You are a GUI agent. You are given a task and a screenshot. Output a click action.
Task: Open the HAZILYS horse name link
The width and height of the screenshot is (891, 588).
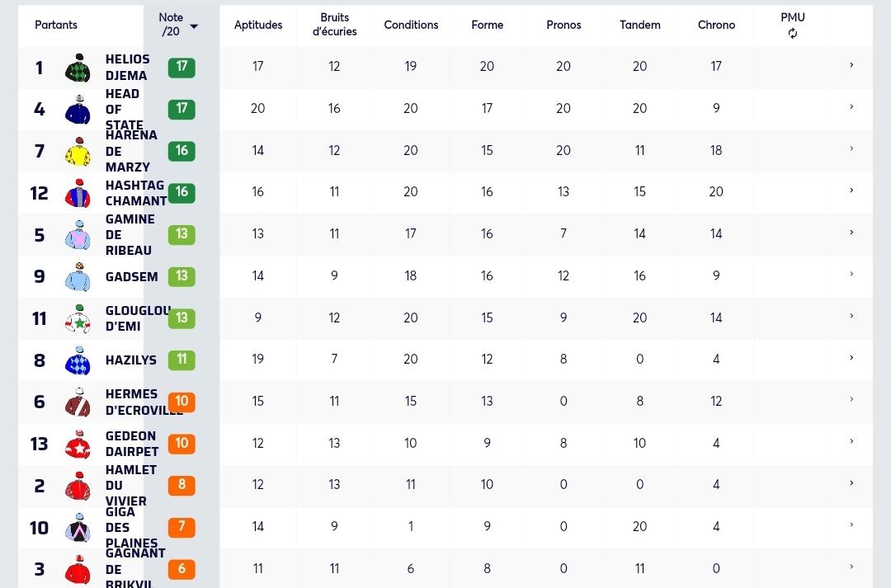130,360
